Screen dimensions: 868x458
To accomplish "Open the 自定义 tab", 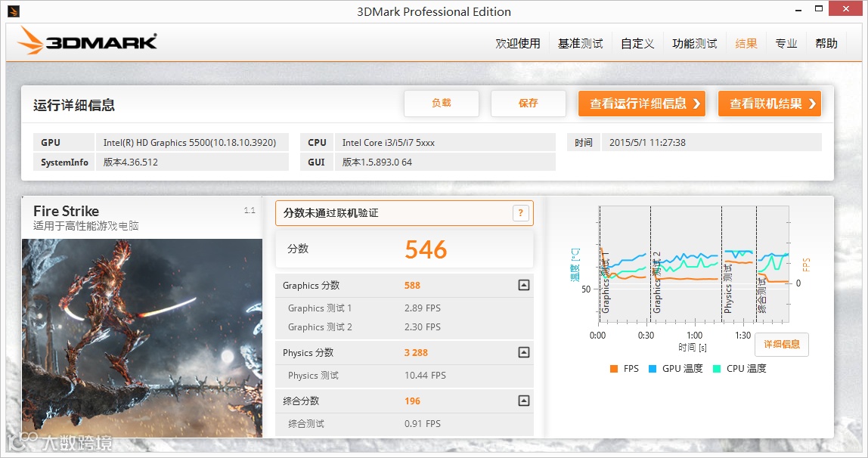I will click(x=637, y=43).
